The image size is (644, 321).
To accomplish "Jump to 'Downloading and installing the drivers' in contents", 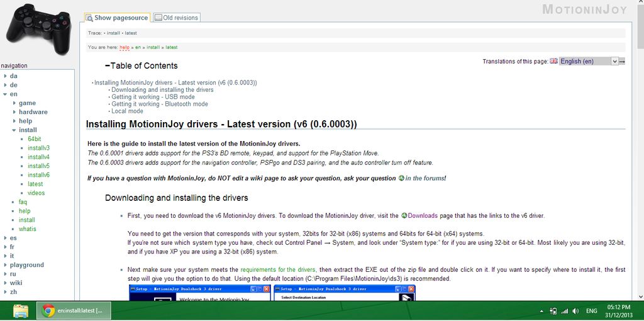I will coord(162,89).
